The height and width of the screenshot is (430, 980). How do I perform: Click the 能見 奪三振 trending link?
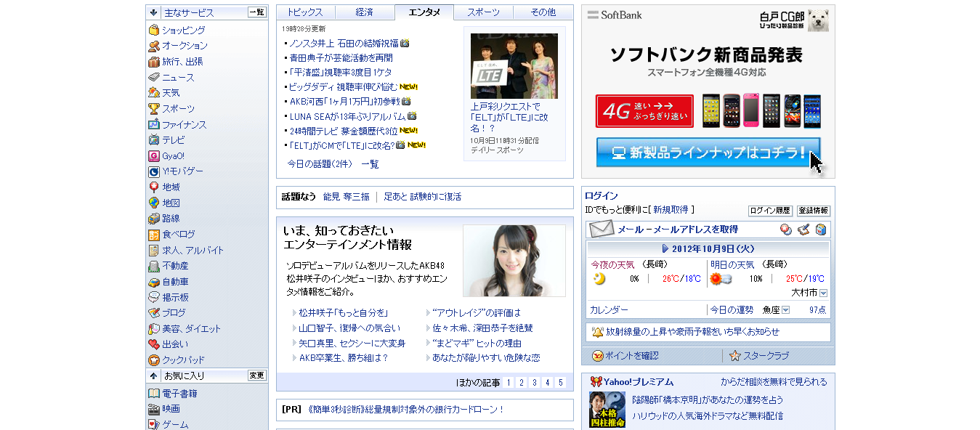pyautogui.click(x=346, y=197)
